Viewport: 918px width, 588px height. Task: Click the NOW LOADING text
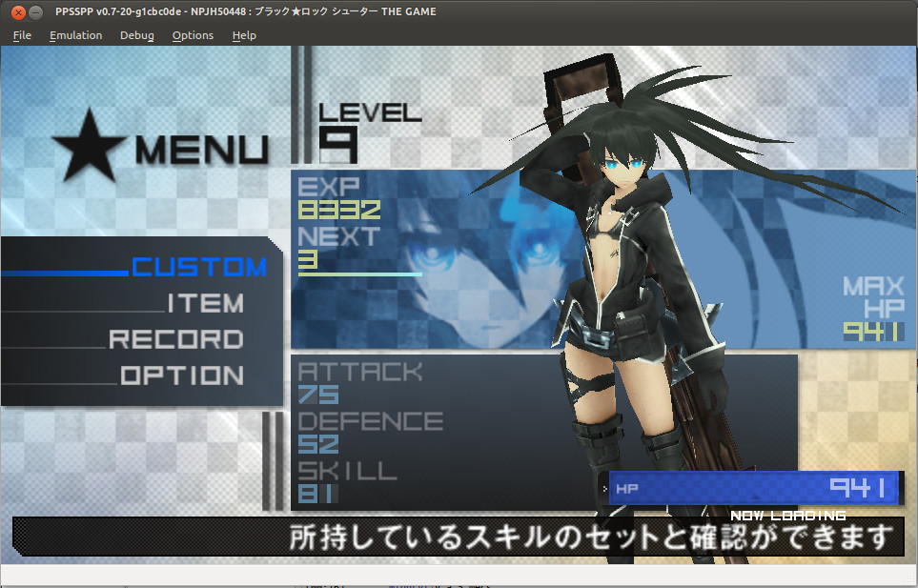click(x=788, y=516)
